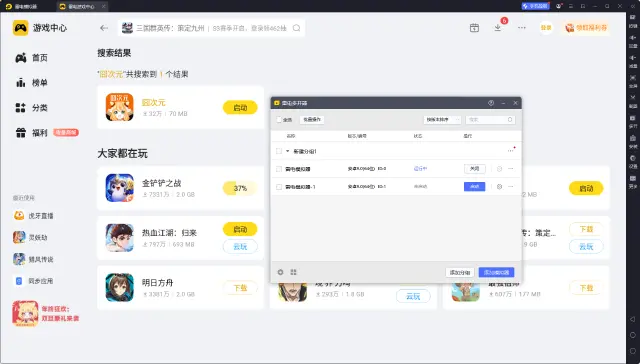Click the Android back triangle in right toolbar
640x364 pixels.
pyautogui.click(x=633, y=319)
